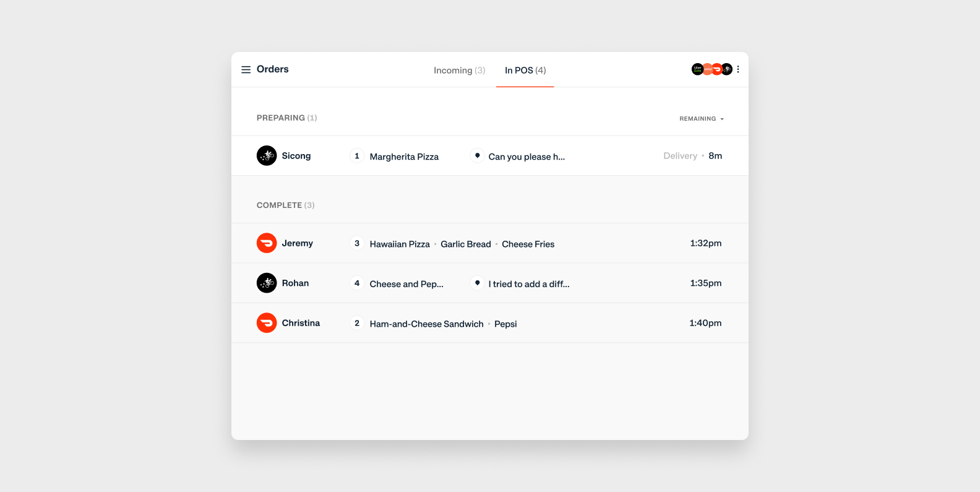Click the Uber Eats integration icon
Screen dimensions: 980x492
(697, 69)
